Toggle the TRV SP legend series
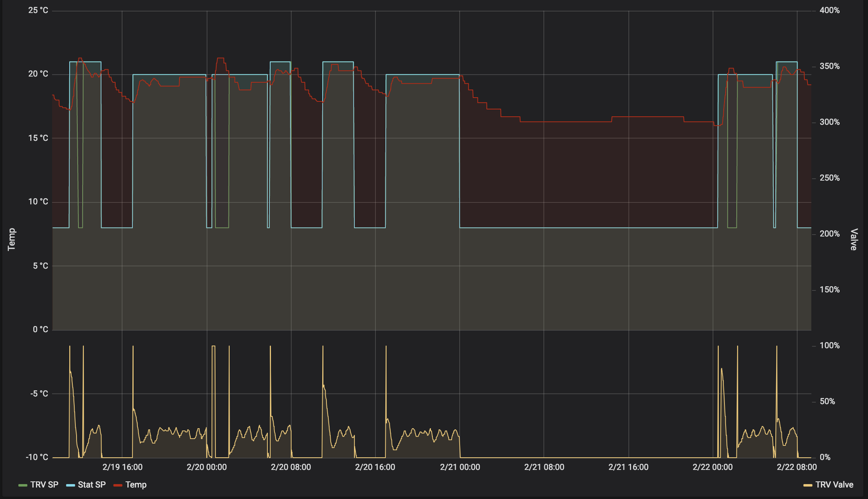This screenshot has width=868, height=499. tap(44, 485)
